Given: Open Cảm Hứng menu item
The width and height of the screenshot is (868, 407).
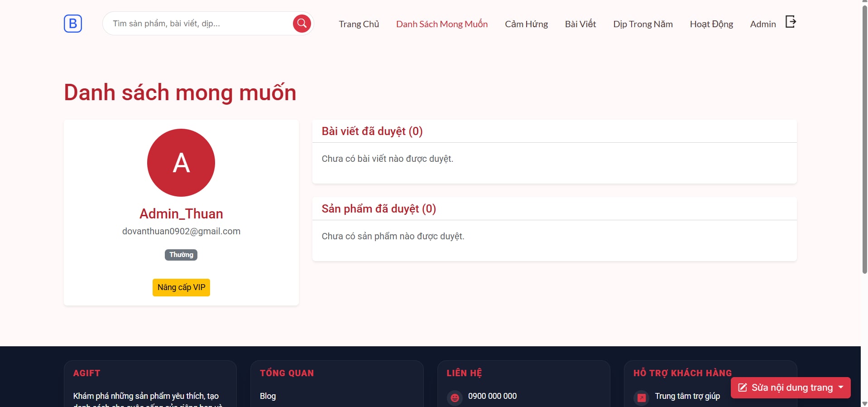Looking at the screenshot, I should click(x=527, y=24).
